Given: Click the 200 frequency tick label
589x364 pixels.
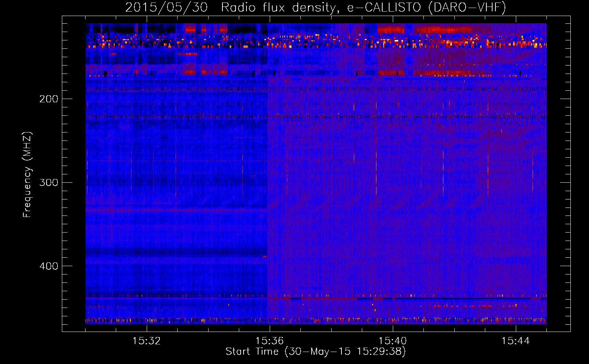Looking at the screenshot, I should click(x=49, y=99).
